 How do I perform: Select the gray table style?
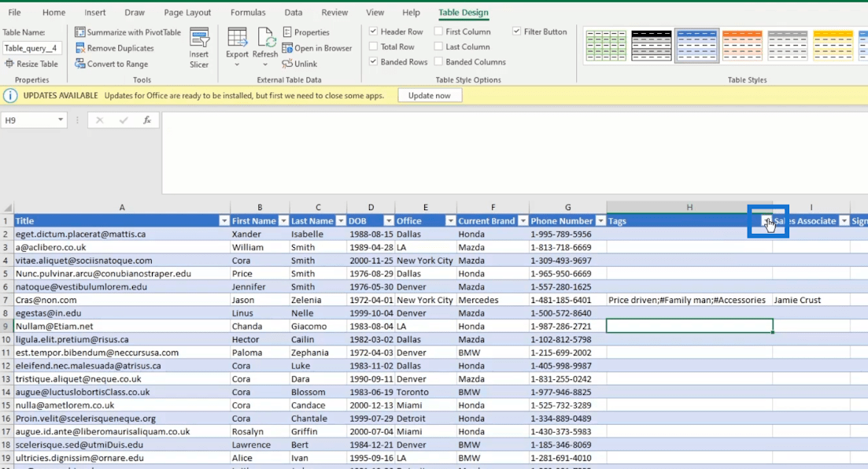click(787, 46)
